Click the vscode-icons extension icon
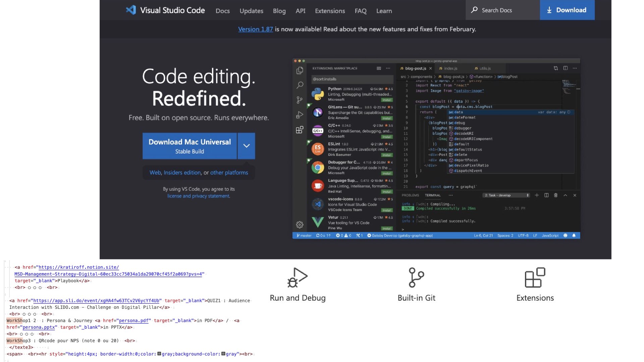 coord(318,204)
